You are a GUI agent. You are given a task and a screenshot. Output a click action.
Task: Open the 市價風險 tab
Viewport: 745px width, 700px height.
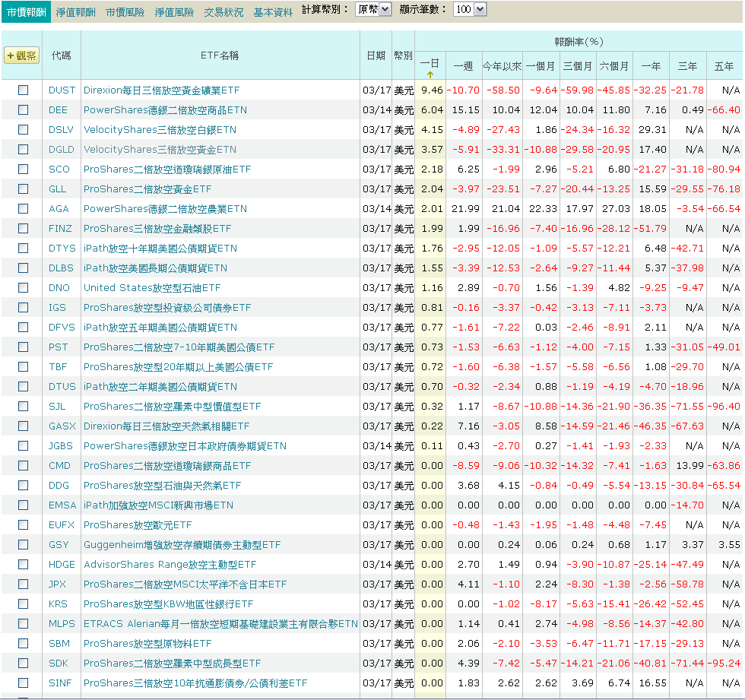coord(125,12)
